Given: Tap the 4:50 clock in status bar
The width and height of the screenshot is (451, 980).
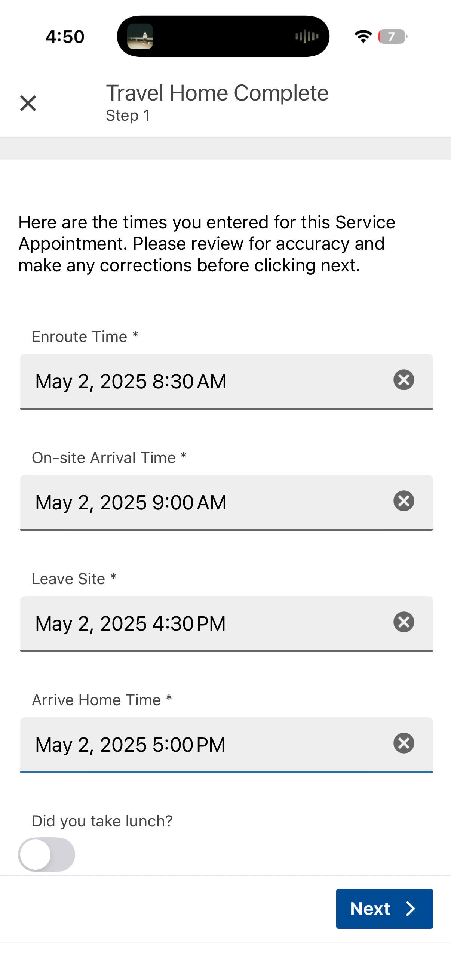Looking at the screenshot, I should tap(65, 37).
